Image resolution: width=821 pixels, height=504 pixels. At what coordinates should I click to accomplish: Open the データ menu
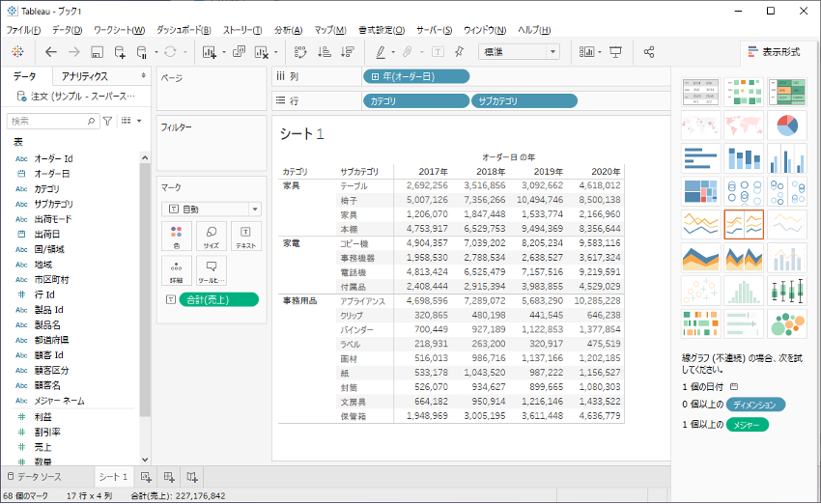[x=67, y=30]
